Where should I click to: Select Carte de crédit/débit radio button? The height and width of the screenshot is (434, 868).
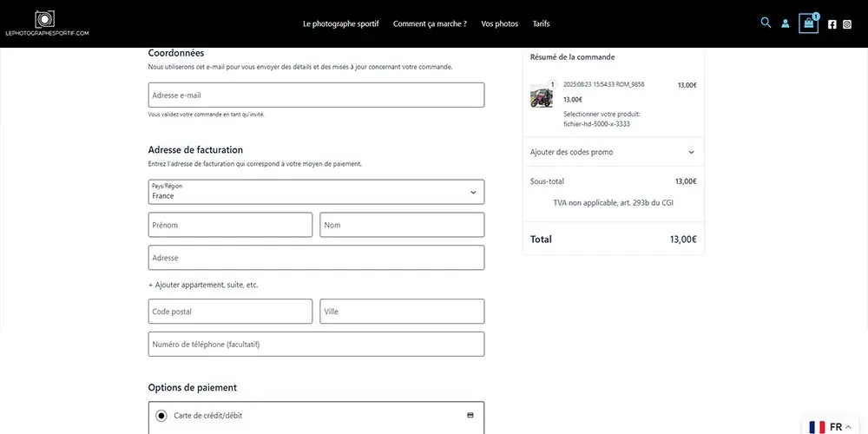click(x=161, y=416)
